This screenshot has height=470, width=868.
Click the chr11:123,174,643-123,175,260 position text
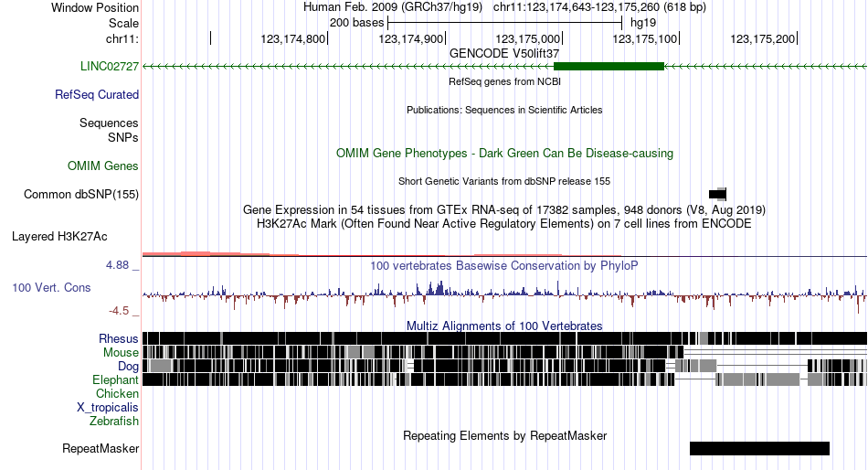coord(599,7)
